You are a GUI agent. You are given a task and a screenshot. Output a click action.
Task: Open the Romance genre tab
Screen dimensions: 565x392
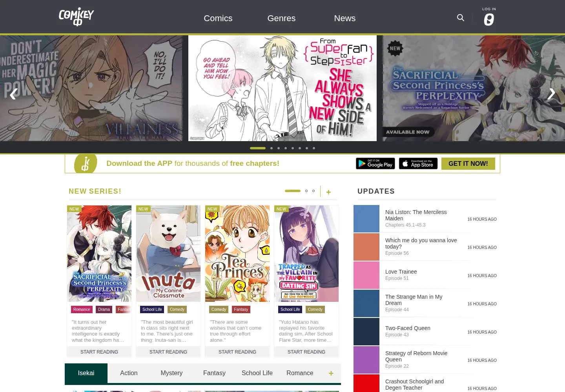click(x=300, y=373)
